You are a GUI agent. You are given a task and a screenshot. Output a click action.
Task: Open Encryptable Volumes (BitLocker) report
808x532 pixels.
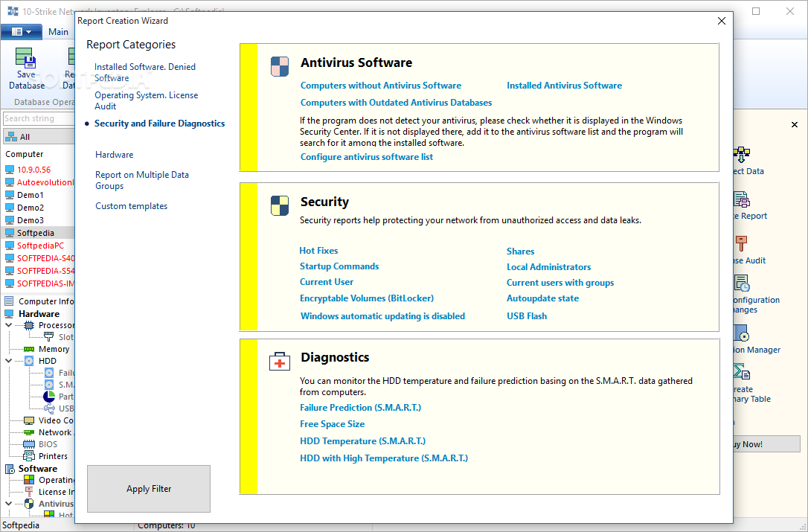367,298
